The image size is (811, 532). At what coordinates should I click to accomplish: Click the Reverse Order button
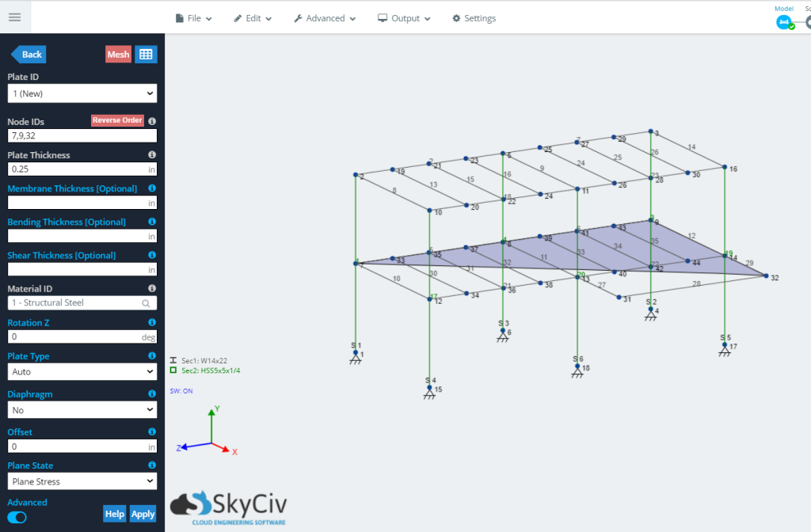click(x=117, y=120)
